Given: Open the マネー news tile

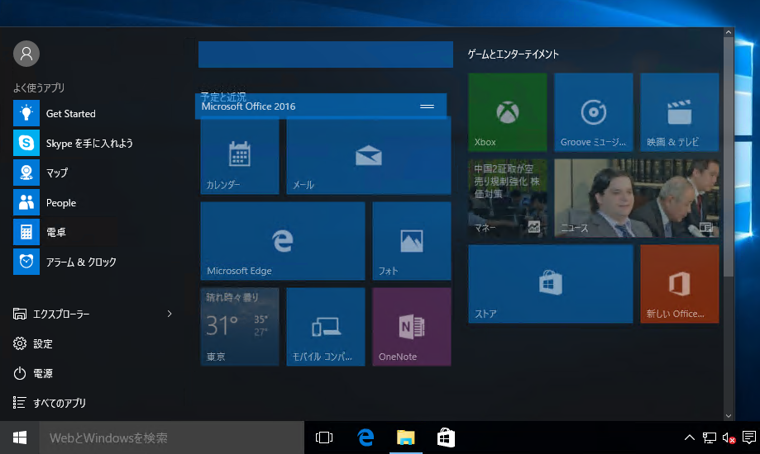Looking at the screenshot, I should click(507, 198).
